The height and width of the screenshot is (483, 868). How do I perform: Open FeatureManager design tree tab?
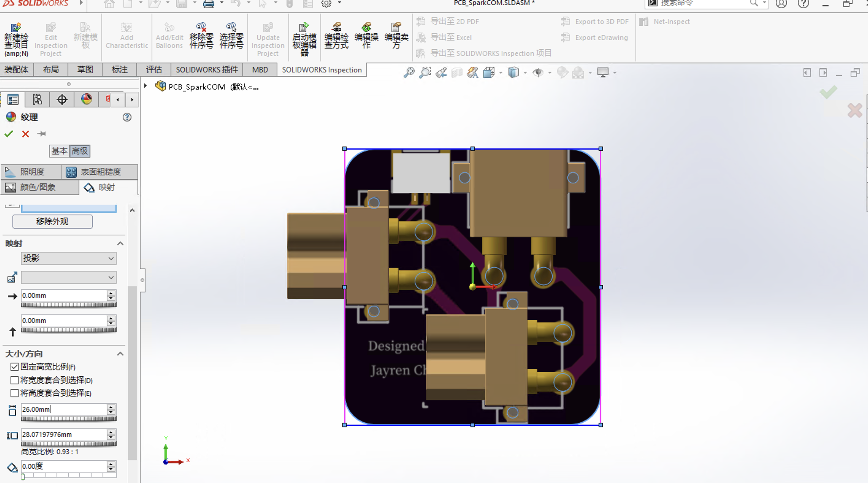click(x=13, y=100)
